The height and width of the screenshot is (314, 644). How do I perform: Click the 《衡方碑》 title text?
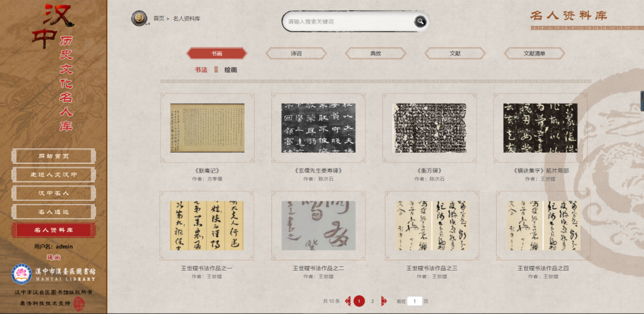pyautogui.click(x=429, y=171)
